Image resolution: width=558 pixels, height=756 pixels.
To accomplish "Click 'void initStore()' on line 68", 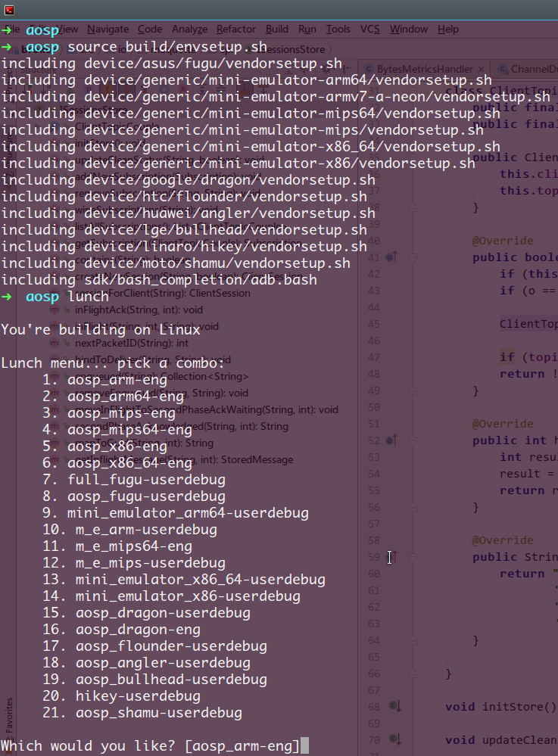I will 500,707.
